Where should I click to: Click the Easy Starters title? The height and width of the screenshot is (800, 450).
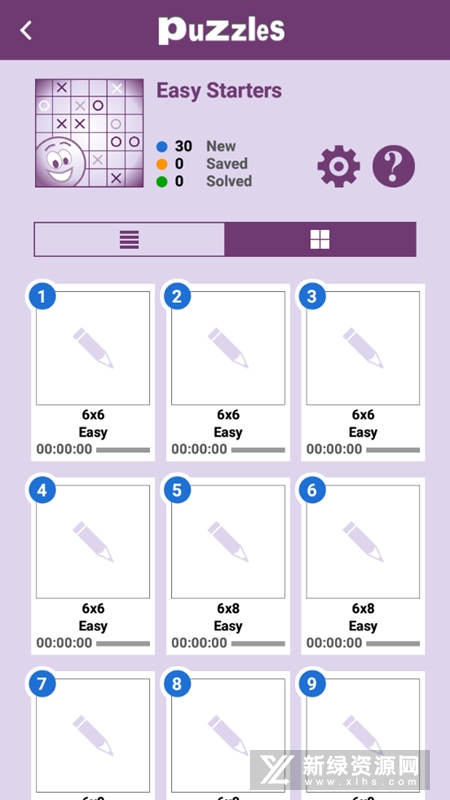click(x=219, y=91)
